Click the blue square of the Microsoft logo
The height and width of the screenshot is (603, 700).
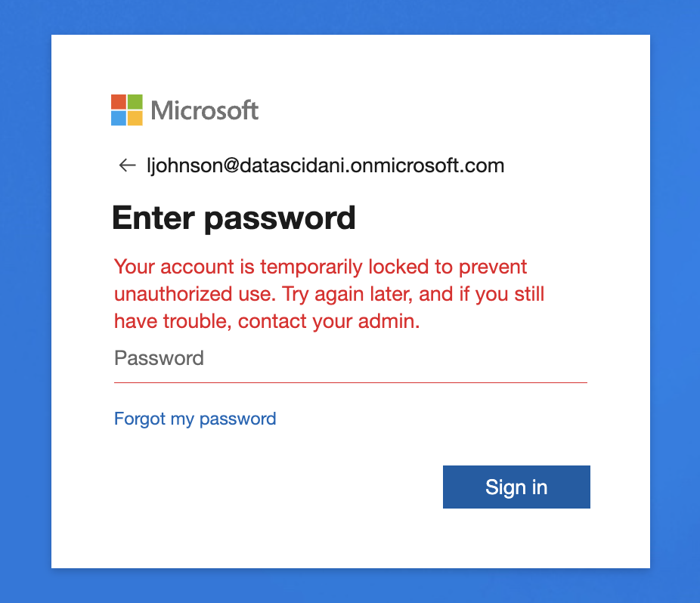[x=119, y=119]
